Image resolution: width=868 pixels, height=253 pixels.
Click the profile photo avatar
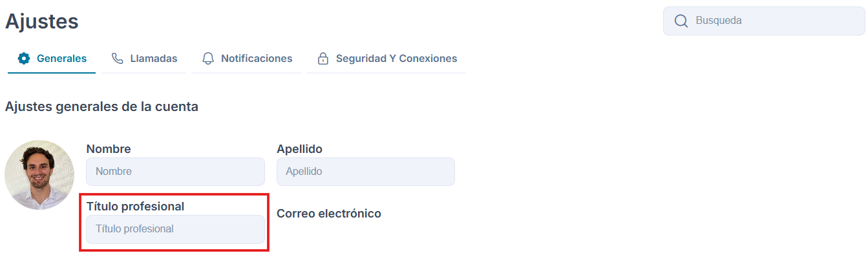tap(39, 175)
